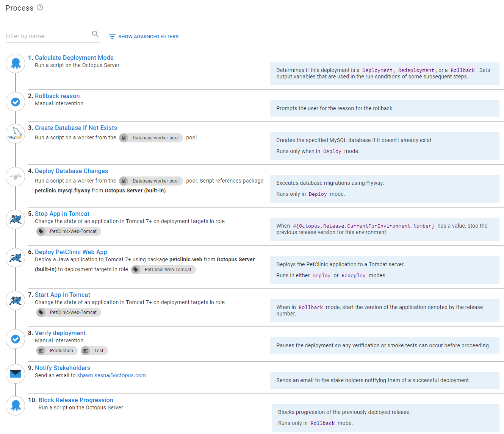Click the Production environment chip under Verify deployment

(x=56, y=350)
